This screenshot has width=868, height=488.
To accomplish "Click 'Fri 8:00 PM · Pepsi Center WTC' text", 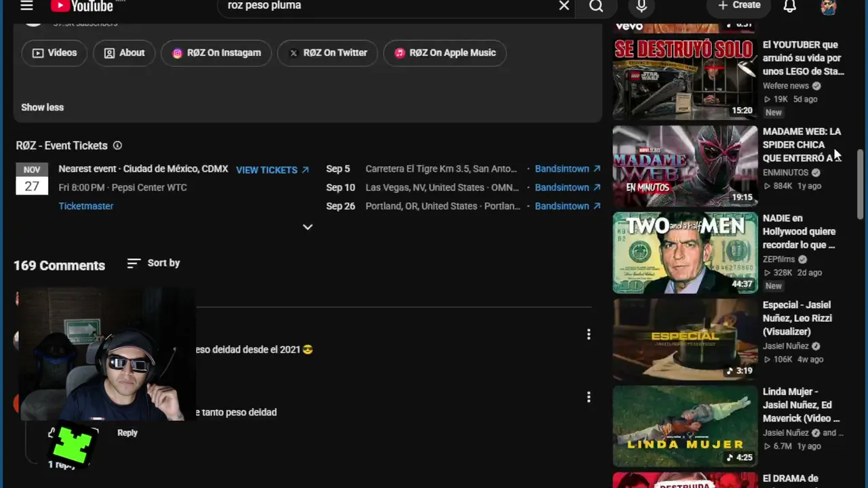I will [123, 187].
